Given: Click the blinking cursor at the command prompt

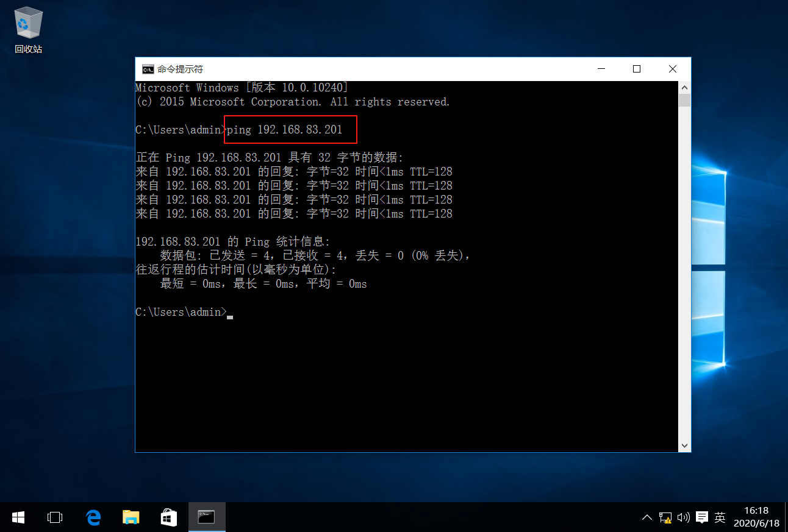Looking at the screenshot, I should pyautogui.click(x=230, y=313).
